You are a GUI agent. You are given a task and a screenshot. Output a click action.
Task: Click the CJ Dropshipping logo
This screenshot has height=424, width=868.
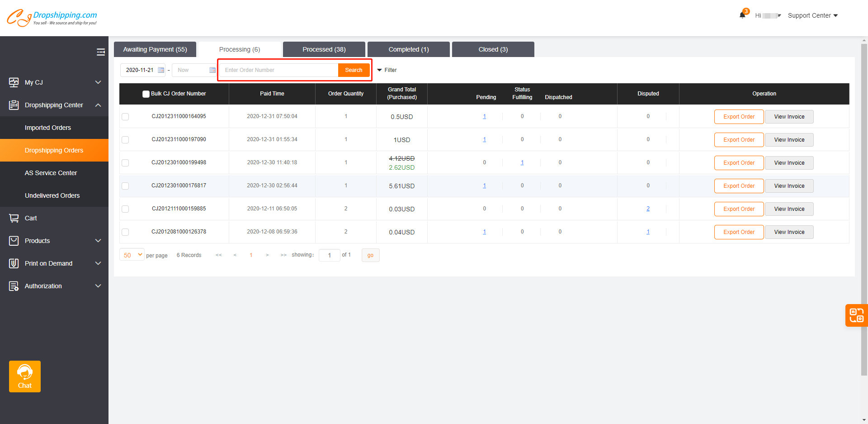click(52, 17)
